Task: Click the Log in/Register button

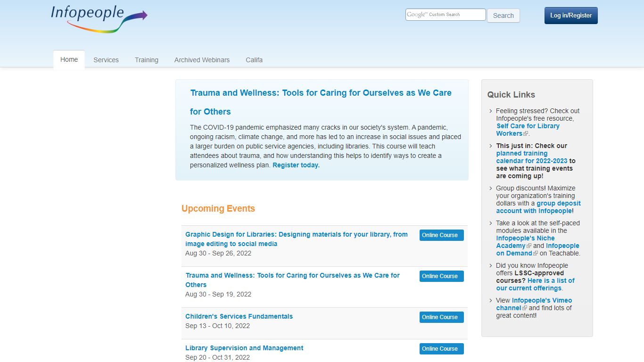Action: pos(571,16)
